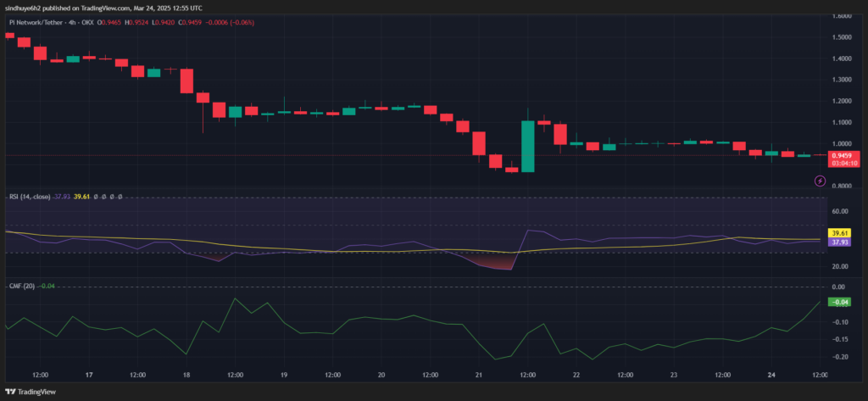Click the purple 37.93 value in RSI legend
This screenshot has width=868, height=401.
tap(60, 197)
